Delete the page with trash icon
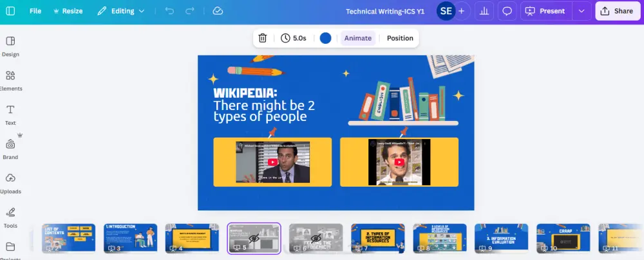Screen dimensions: 644x260 (x=263, y=38)
